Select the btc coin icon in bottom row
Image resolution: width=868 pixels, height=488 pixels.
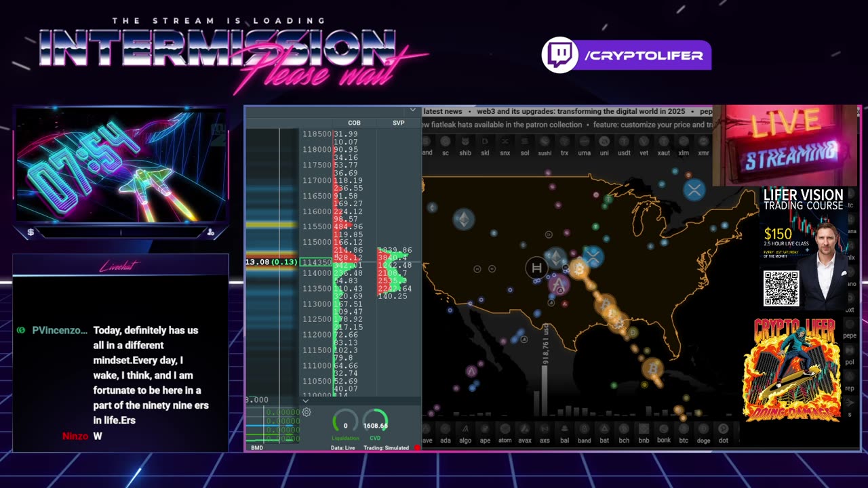tap(684, 429)
